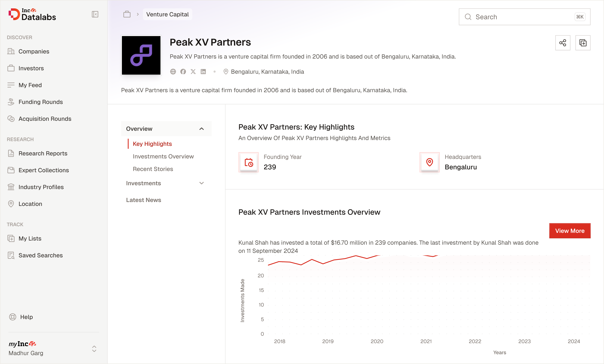Open the LinkedIn profile icon
The height and width of the screenshot is (364, 604).
pos(203,72)
